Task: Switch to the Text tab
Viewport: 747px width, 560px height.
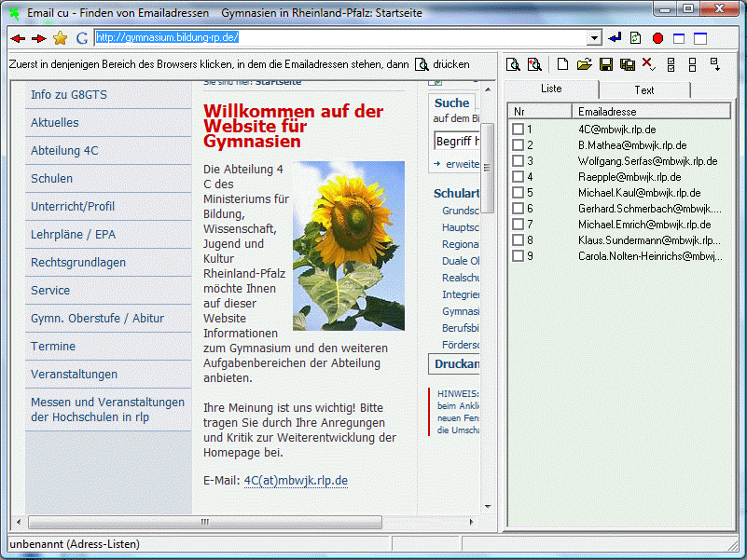Action: [x=644, y=89]
